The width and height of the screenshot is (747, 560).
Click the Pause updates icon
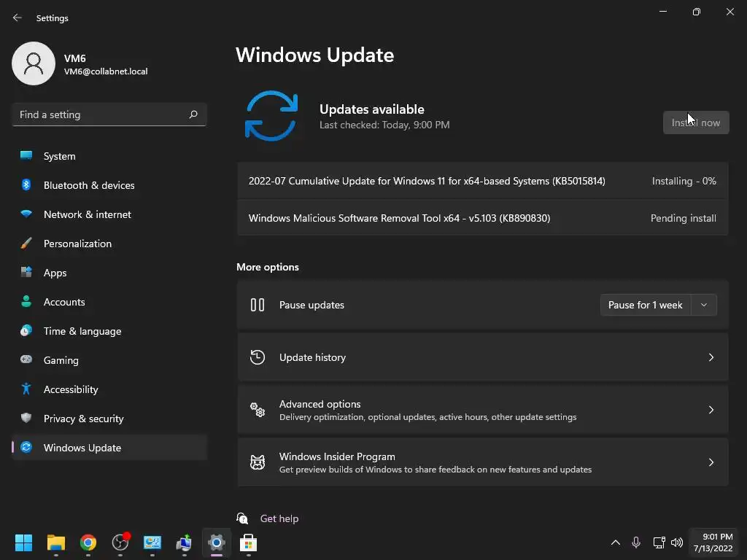tap(258, 305)
